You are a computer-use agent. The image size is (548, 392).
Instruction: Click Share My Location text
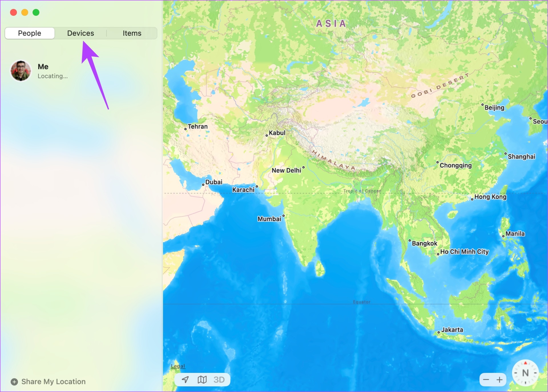(53, 382)
